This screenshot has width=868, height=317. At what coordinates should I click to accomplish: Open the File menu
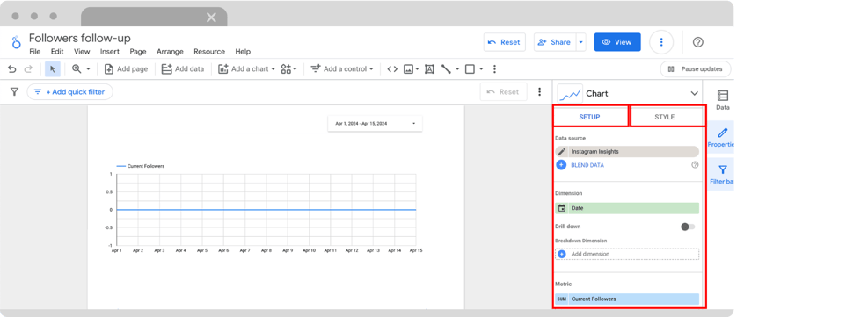click(35, 51)
